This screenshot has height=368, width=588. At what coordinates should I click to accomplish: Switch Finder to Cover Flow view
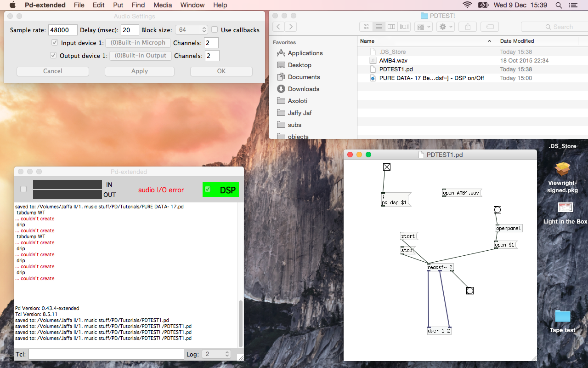404,27
